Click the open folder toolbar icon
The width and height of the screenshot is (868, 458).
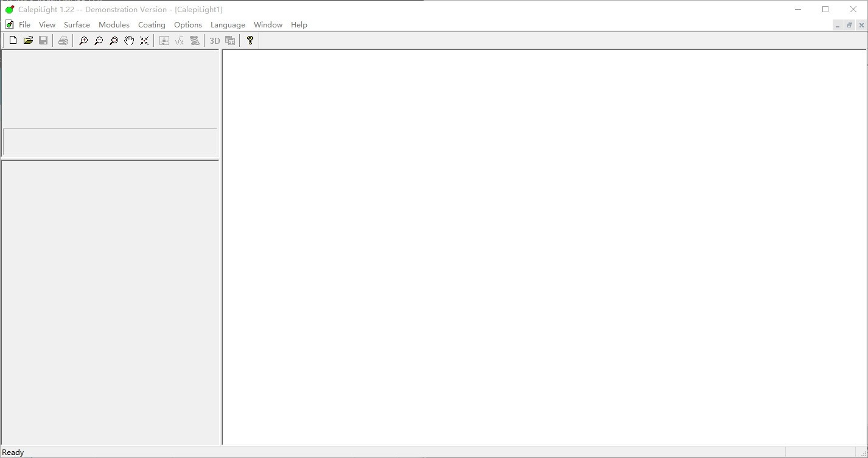pyautogui.click(x=28, y=41)
